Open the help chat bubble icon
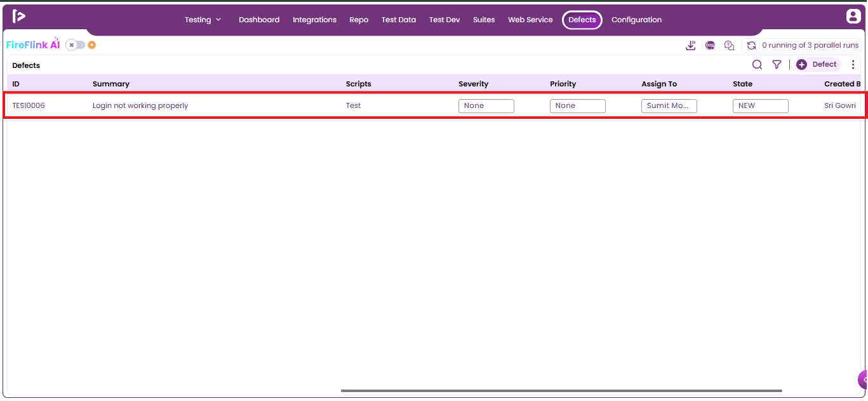The width and height of the screenshot is (868, 401). 729,45
